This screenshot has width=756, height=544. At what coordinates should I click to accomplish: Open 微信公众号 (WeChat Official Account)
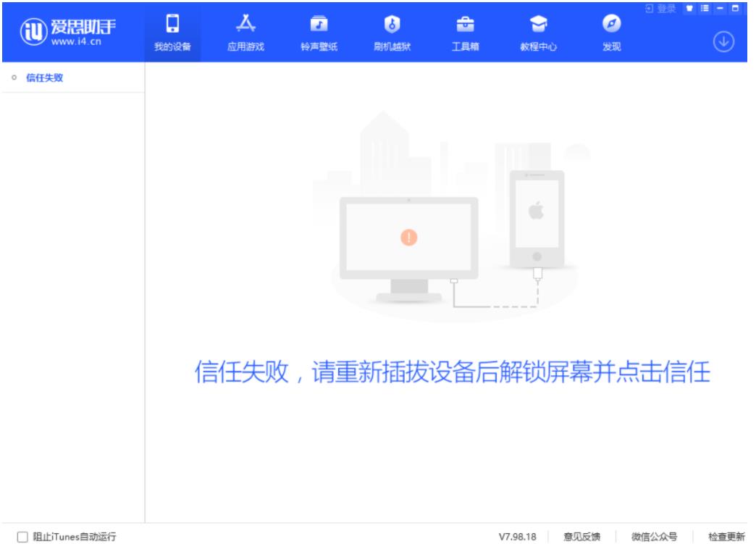click(x=654, y=537)
